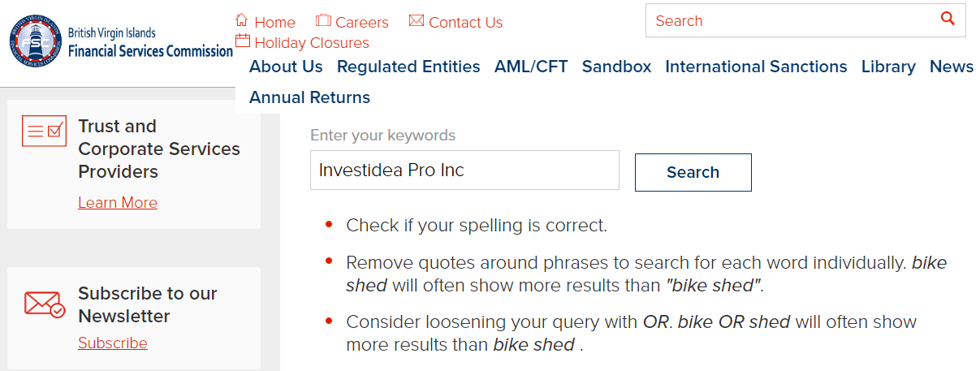Click the magnifying glass search icon
This screenshot has height=371, width=980.
[x=948, y=19]
